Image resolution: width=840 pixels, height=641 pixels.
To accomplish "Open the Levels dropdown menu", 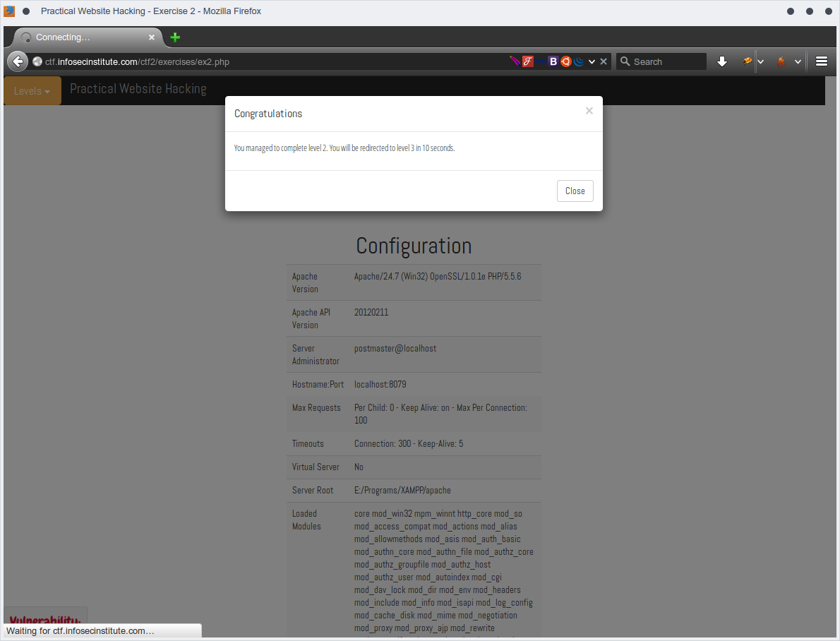I will (x=32, y=91).
